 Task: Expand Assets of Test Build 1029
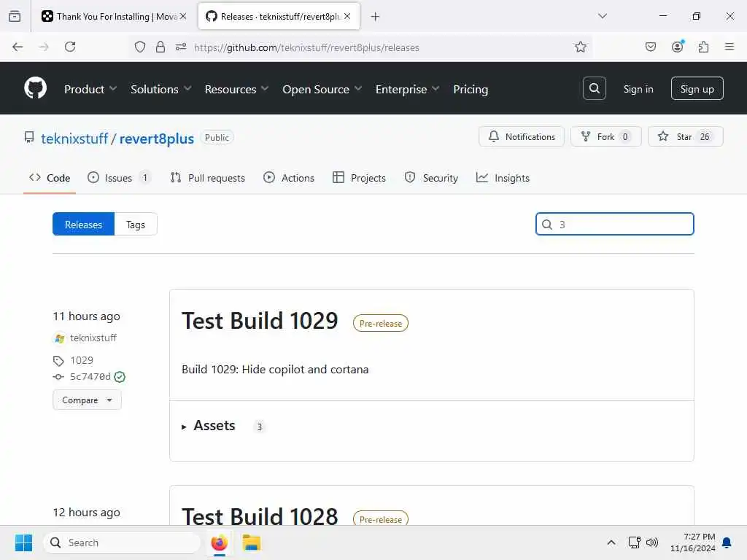click(x=209, y=426)
